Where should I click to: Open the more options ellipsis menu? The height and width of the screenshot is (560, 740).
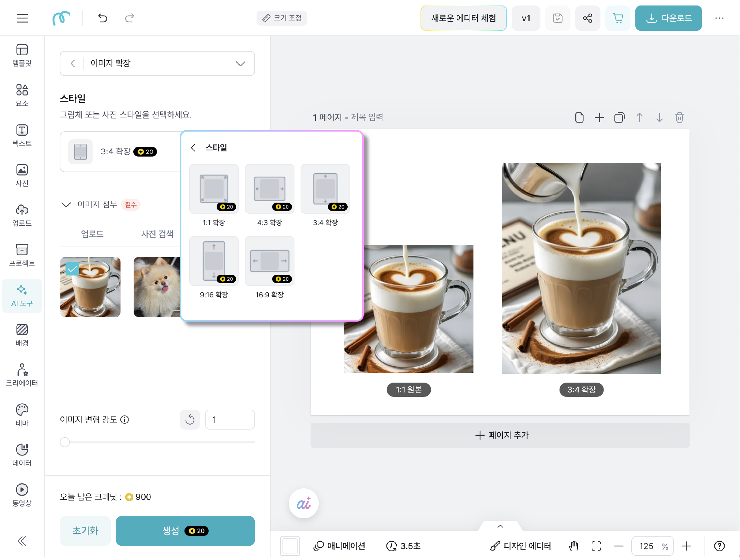720,18
